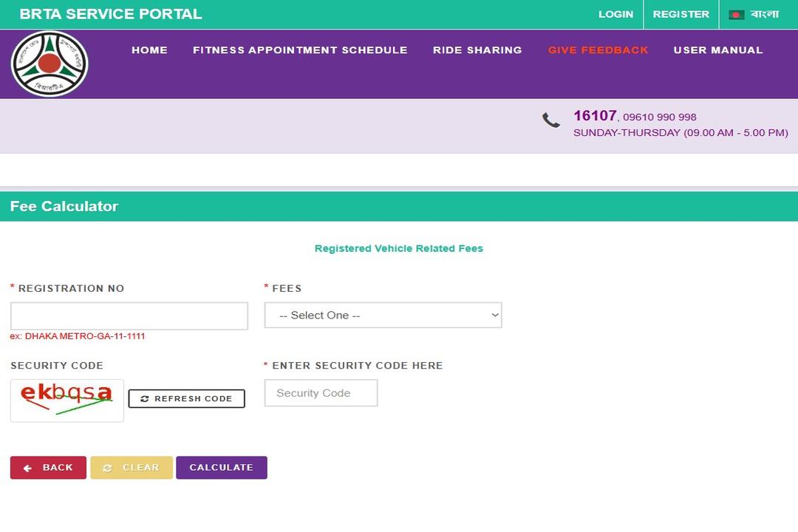
Task: Click the Fees dropdown chevron arrow
Action: (494, 316)
